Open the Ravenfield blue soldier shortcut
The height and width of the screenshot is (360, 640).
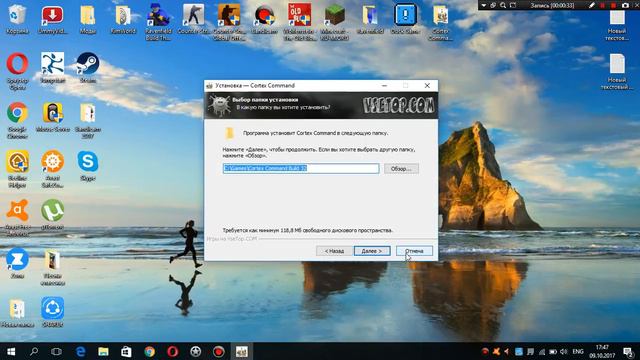click(x=158, y=22)
